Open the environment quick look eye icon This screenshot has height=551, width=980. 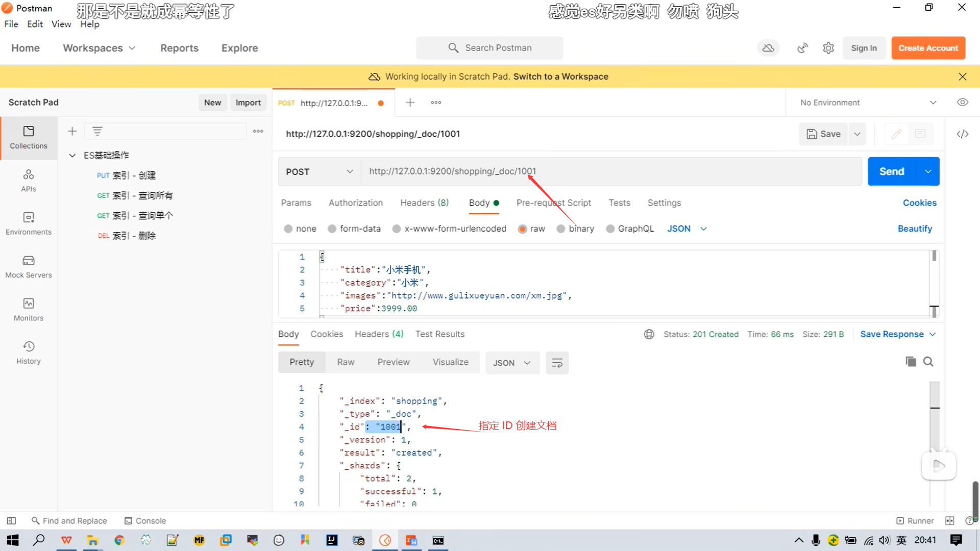pos(962,103)
